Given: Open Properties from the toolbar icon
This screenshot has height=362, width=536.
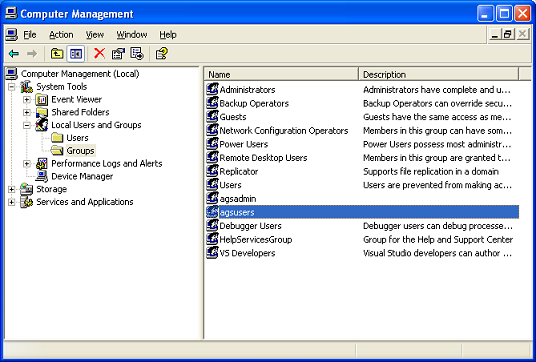Looking at the screenshot, I should (x=118, y=54).
